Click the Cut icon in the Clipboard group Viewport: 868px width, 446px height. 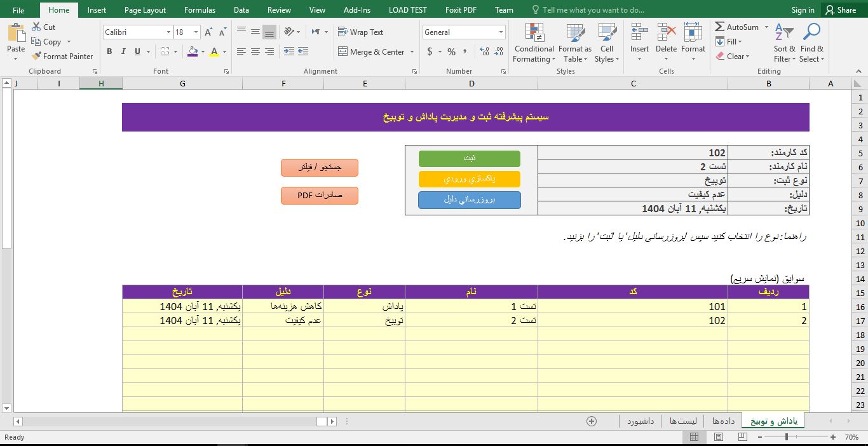click(x=36, y=27)
